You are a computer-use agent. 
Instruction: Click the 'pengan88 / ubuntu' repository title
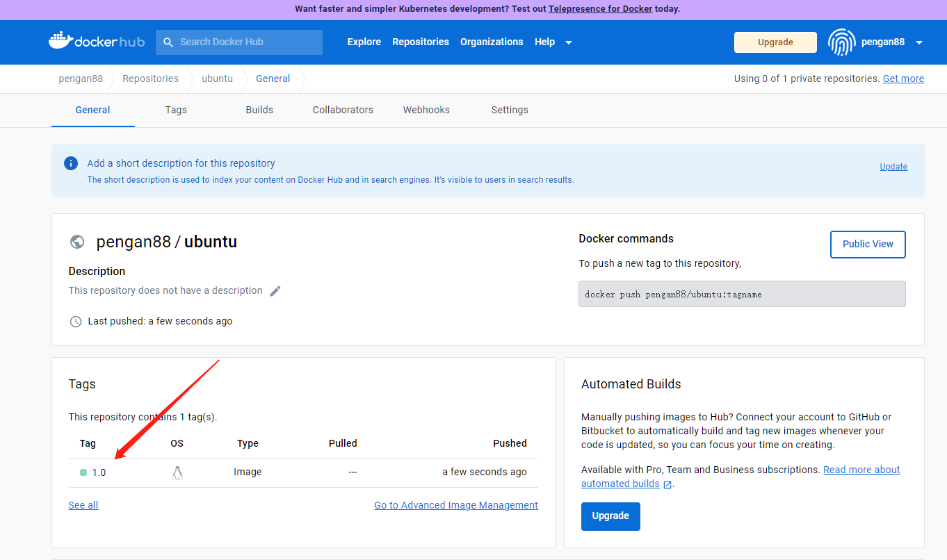click(x=167, y=242)
